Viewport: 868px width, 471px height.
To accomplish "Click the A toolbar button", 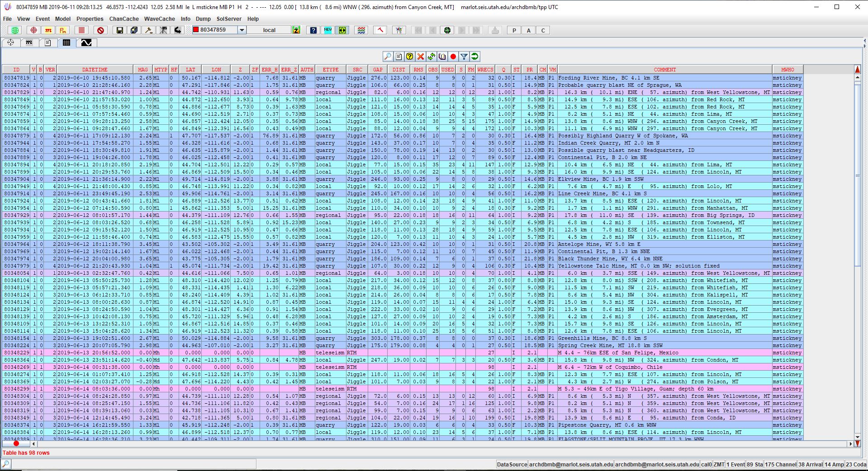I will pos(528,30).
